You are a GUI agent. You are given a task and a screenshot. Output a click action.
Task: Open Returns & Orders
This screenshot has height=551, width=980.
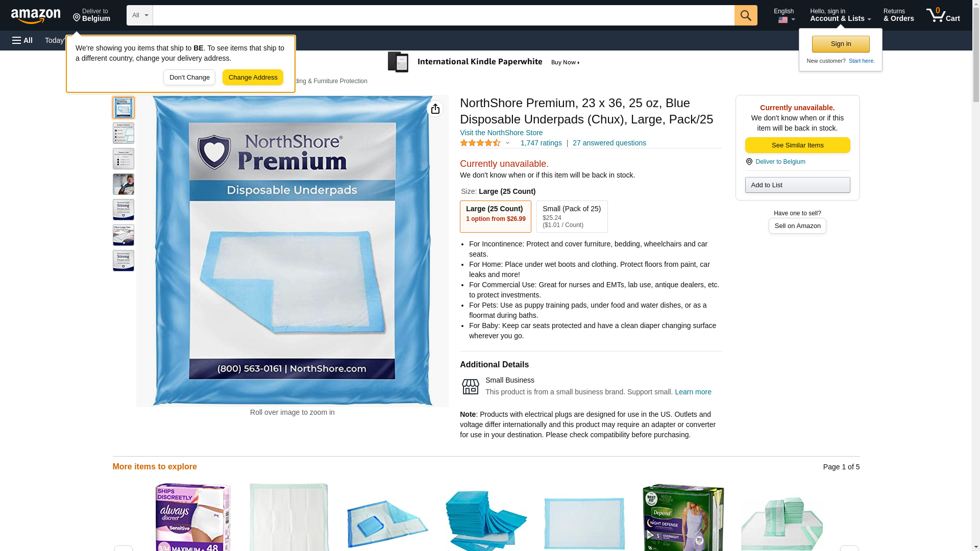(x=898, y=15)
